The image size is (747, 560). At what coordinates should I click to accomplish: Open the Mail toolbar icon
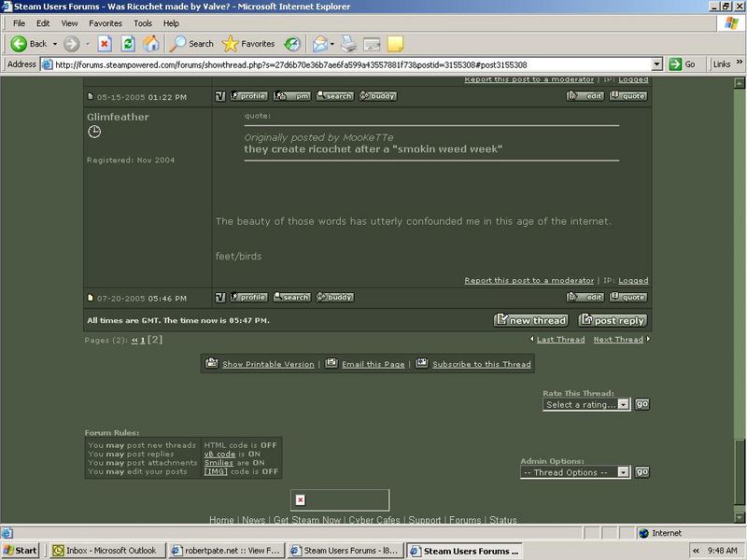click(x=319, y=44)
